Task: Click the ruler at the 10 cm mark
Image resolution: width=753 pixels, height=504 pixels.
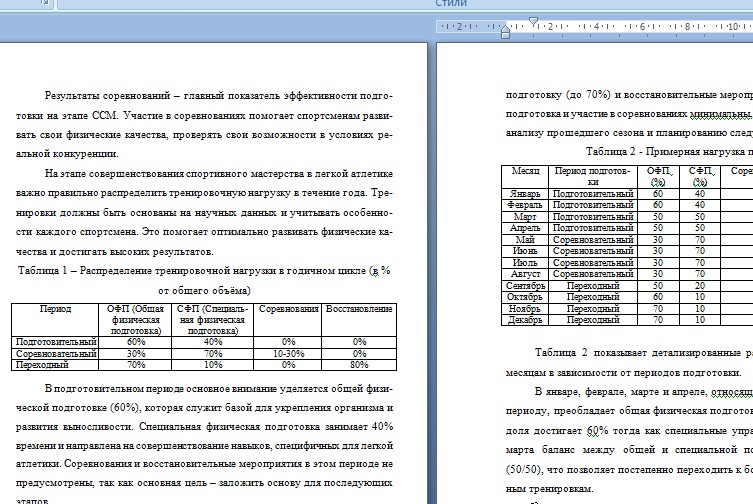Action: tap(732, 26)
